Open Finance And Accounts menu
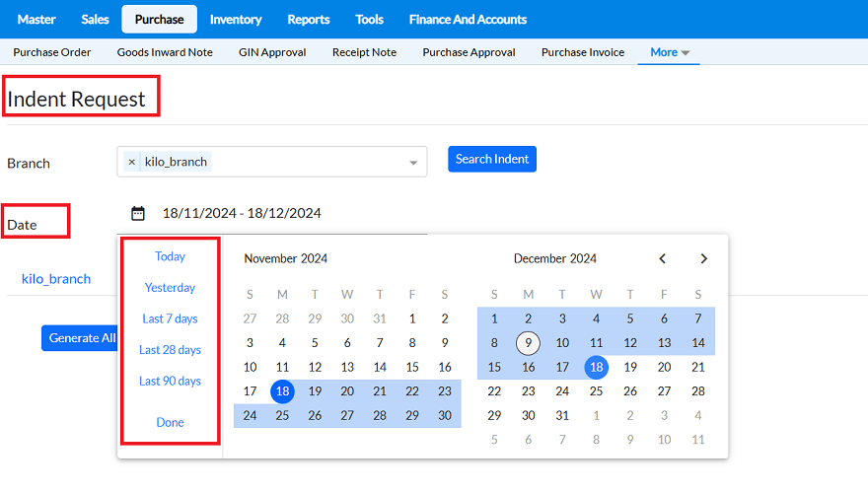This screenshot has width=868, height=493. point(469,19)
